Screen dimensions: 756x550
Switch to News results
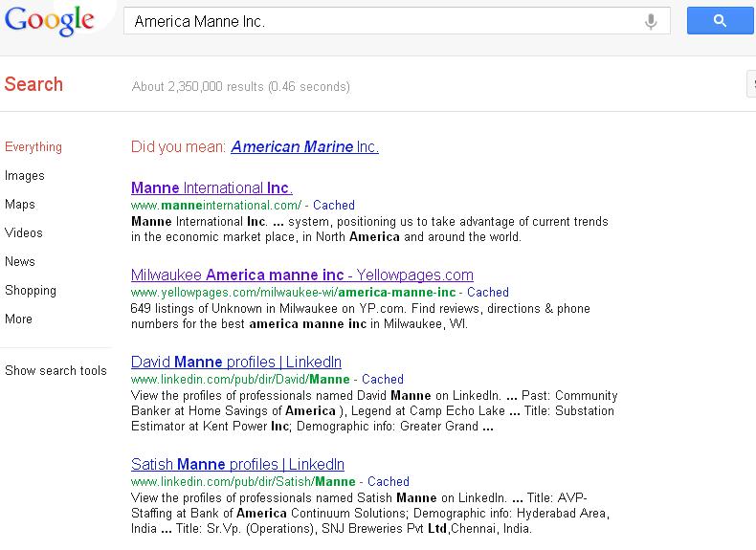click(20, 262)
